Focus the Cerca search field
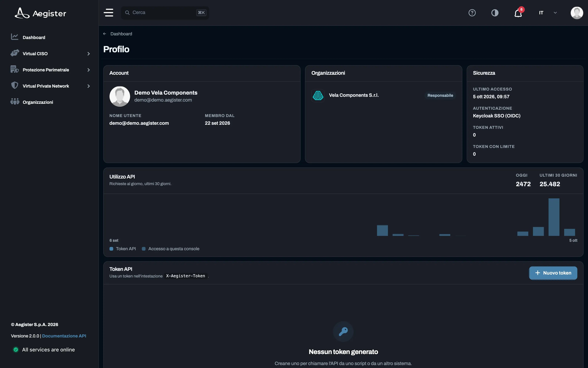 pos(165,13)
